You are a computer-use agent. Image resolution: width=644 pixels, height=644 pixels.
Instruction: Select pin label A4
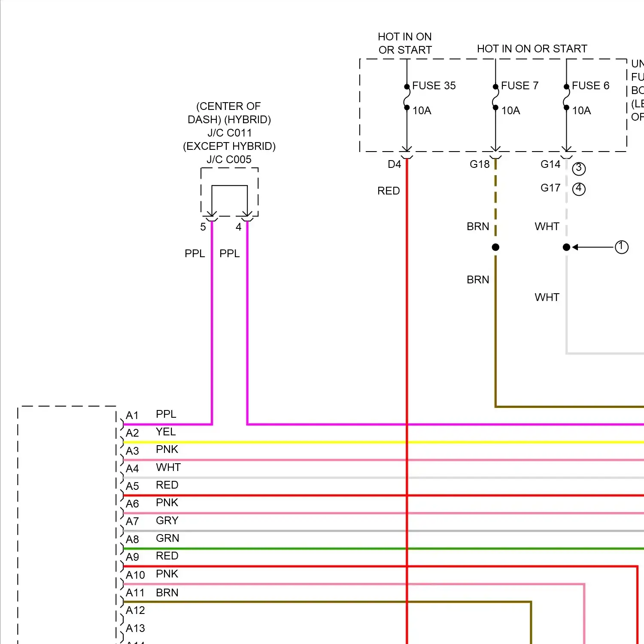(x=132, y=469)
